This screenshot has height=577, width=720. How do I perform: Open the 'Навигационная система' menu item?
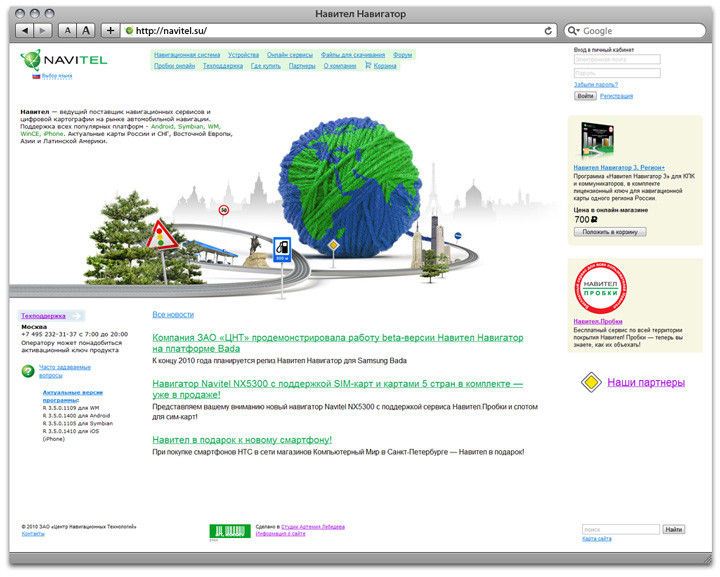pos(187,54)
